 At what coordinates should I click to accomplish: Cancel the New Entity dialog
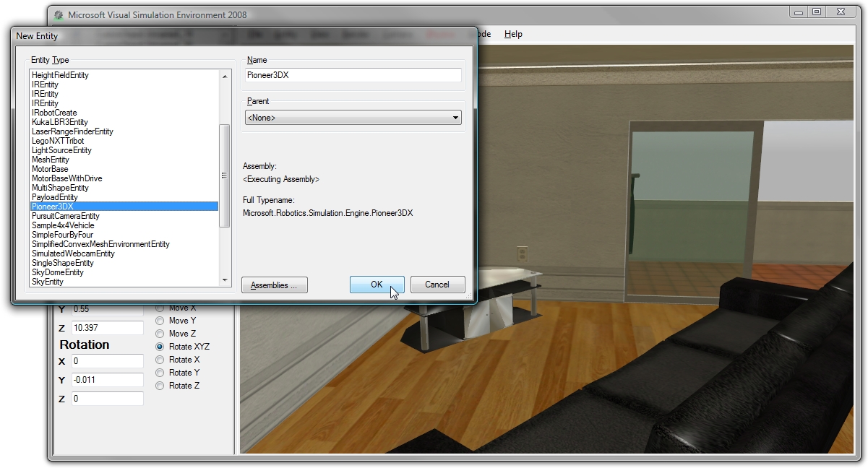coord(437,284)
